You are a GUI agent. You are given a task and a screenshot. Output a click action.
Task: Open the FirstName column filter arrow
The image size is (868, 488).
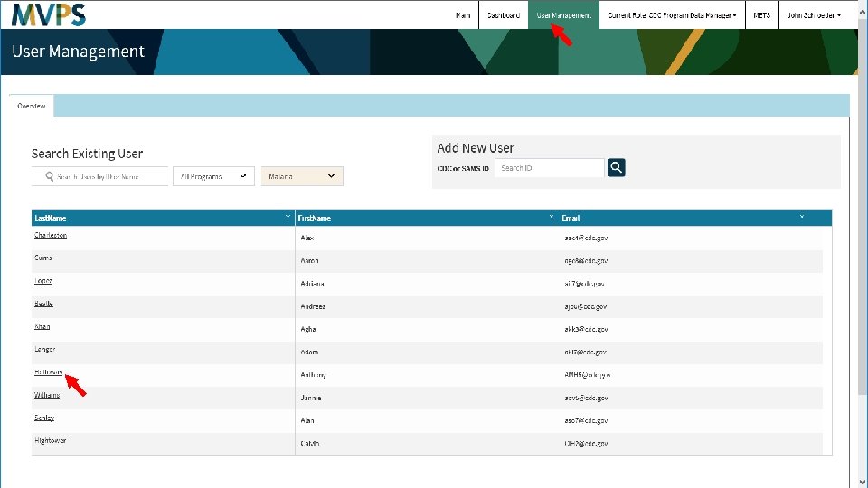(551, 217)
